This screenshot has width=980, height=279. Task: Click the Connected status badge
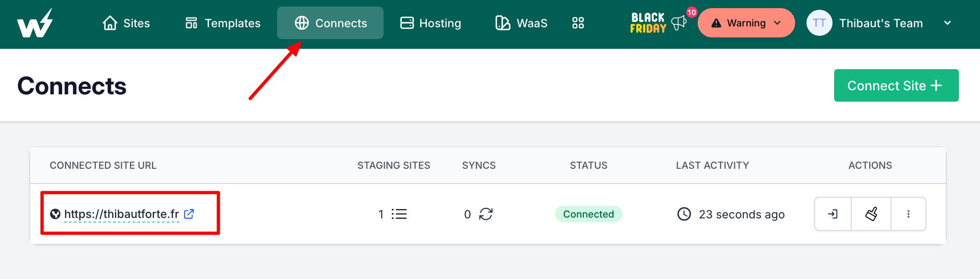tap(588, 214)
